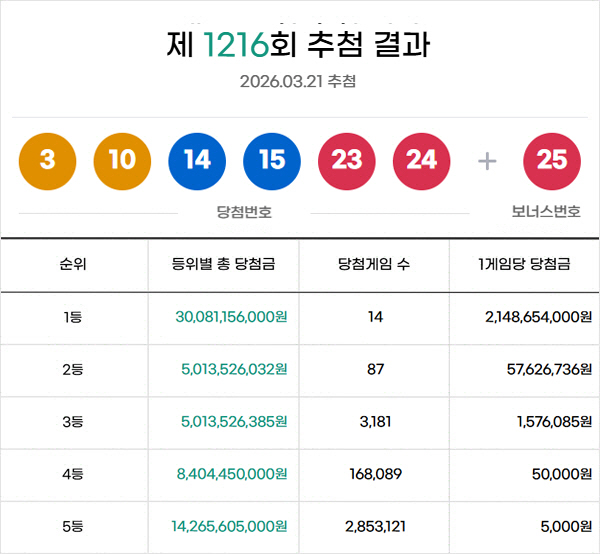Click the 5등 total prize 14,265,605,000원
The width and height of the screenshot is (600, 554).
point(229,526)
